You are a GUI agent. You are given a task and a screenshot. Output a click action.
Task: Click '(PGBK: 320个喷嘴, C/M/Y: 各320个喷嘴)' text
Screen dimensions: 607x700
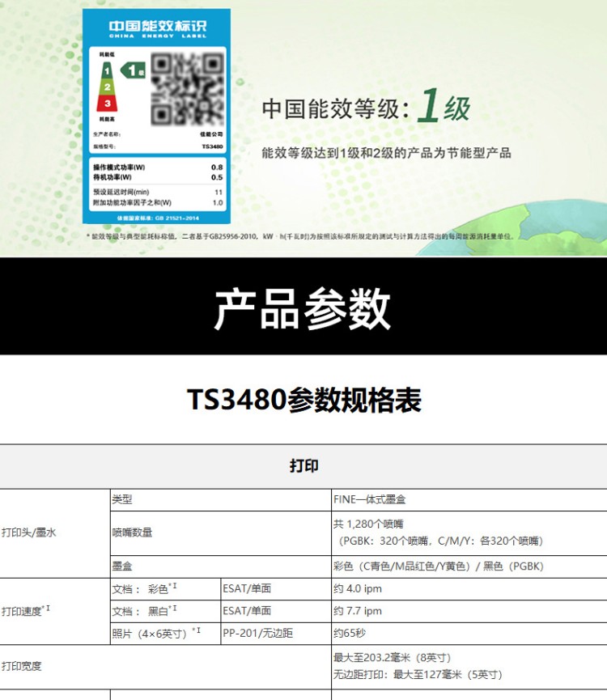pyautogui.click(x=441, y=541)
